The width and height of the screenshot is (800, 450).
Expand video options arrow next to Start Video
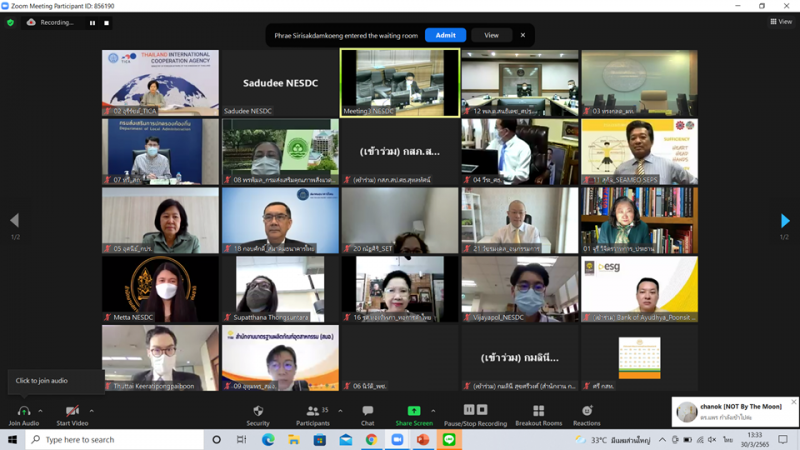(91, 411)
